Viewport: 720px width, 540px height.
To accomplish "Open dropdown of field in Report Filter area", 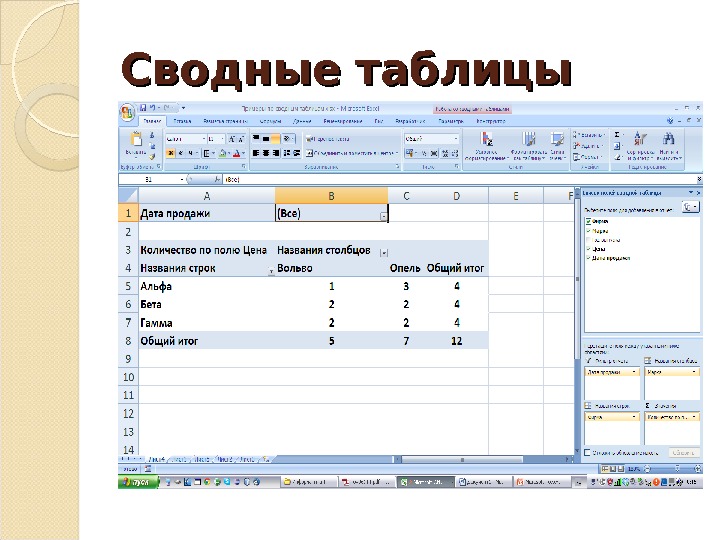I will [634, 372].
